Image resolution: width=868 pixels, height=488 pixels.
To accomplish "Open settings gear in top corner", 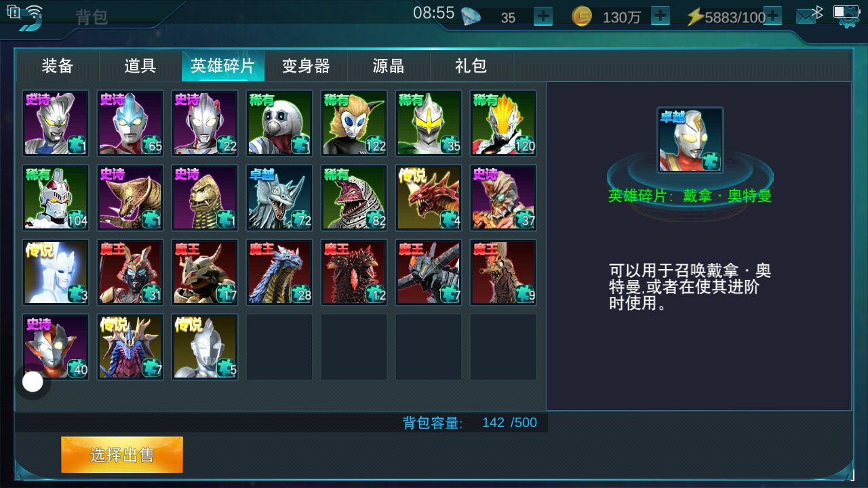I will click(x=848, y=20).
